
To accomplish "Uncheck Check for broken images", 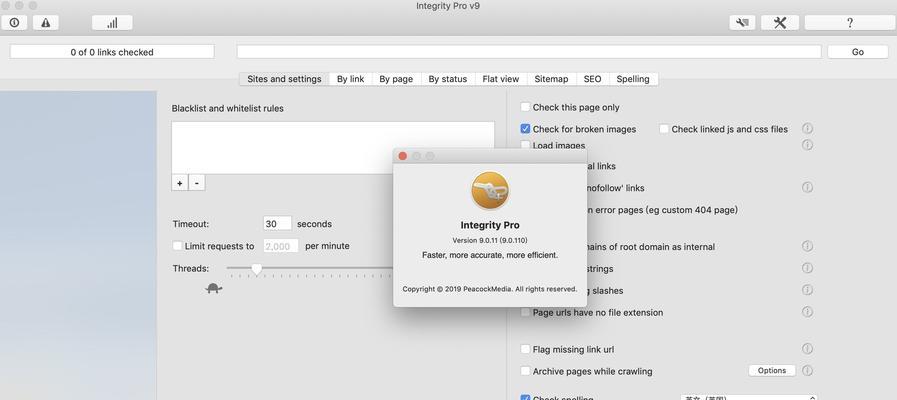I will tap(525, 129).
